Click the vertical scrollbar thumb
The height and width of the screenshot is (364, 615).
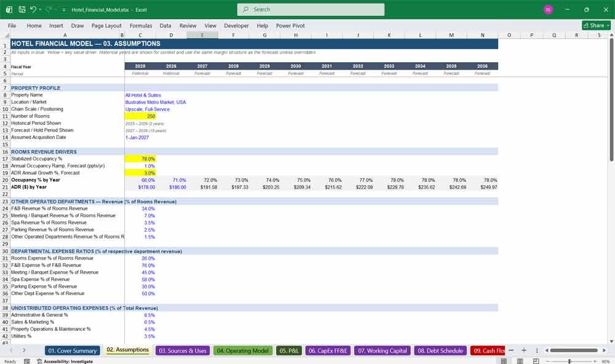[611, 100]
